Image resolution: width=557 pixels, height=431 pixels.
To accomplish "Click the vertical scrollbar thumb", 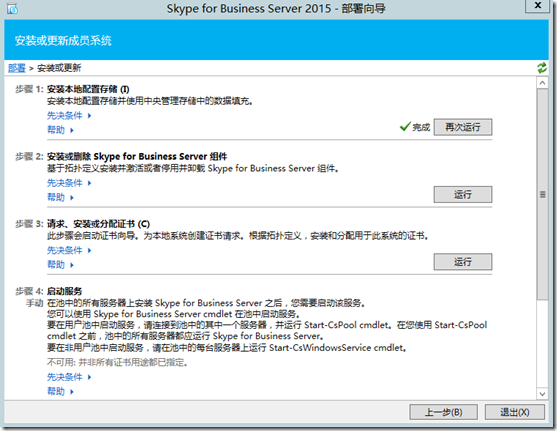I will (x=542, y=194).
